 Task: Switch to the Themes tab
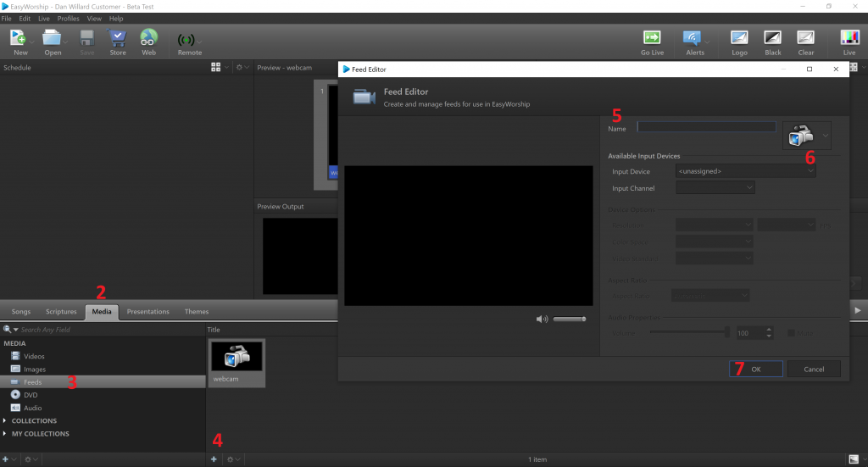pos(197,312)
